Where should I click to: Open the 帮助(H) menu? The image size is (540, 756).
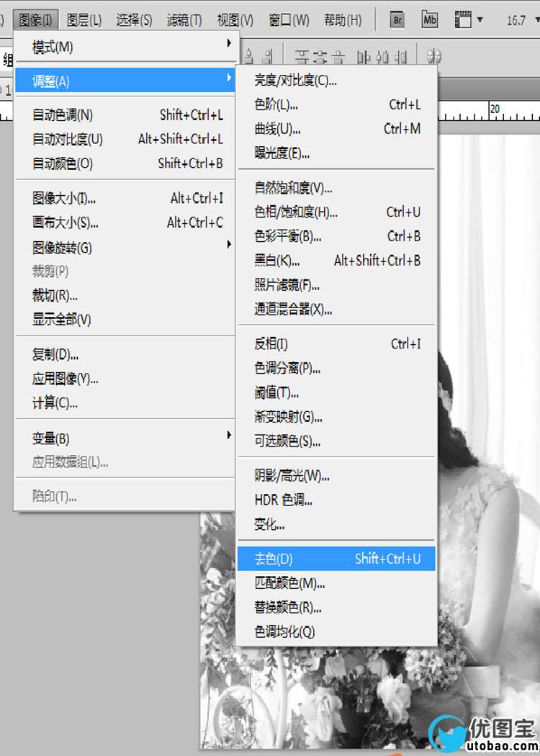tap(343, 20)
